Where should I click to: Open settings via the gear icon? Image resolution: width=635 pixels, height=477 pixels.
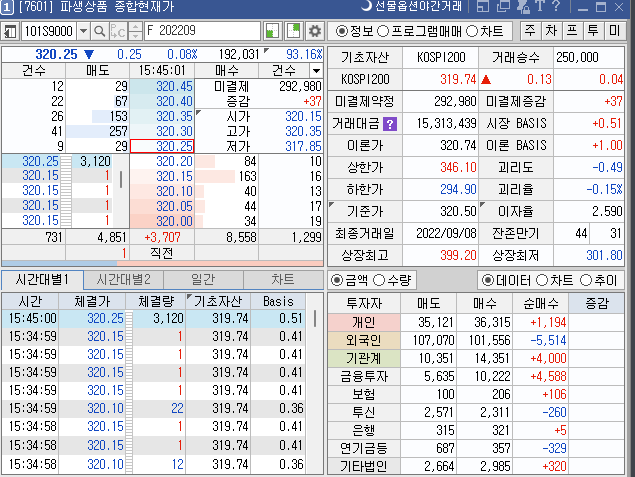tap(315, 31)
